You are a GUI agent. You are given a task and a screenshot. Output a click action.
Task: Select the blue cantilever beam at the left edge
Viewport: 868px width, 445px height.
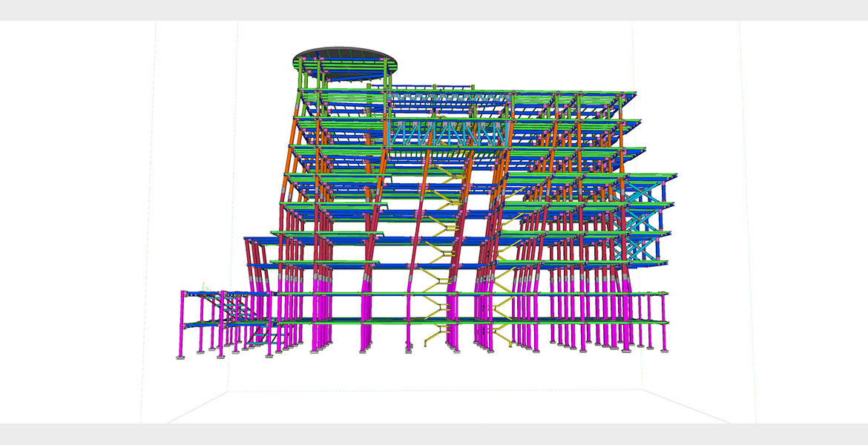256,240
